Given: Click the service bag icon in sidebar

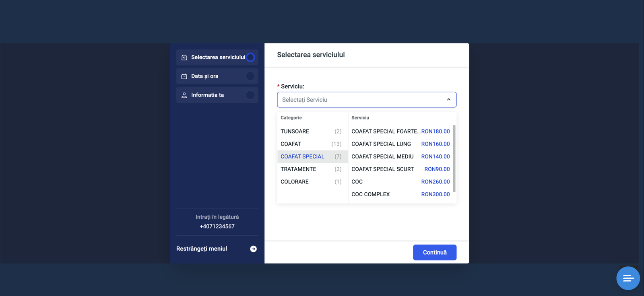Looking at the screenshot, I should pyautogui.click(x=184, y=58).
